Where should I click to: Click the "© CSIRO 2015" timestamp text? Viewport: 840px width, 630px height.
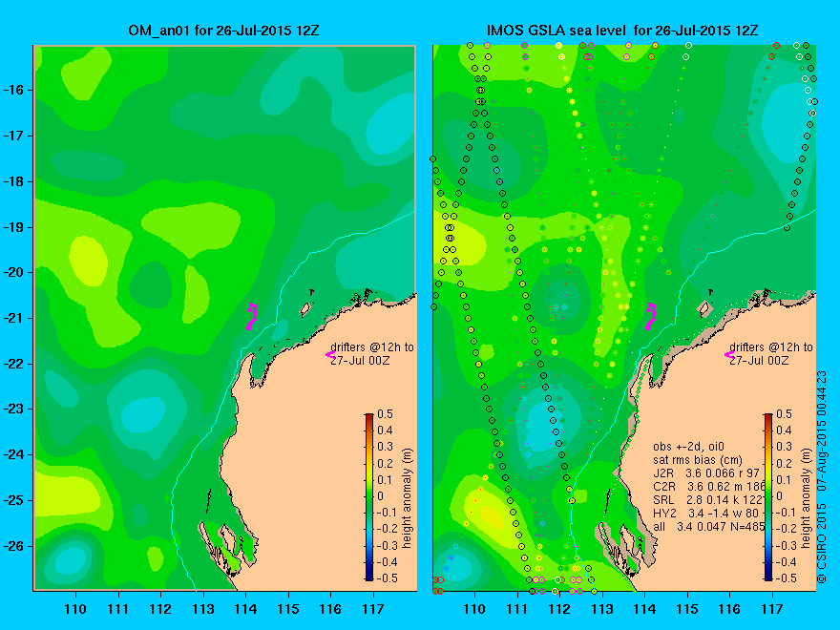821,476
